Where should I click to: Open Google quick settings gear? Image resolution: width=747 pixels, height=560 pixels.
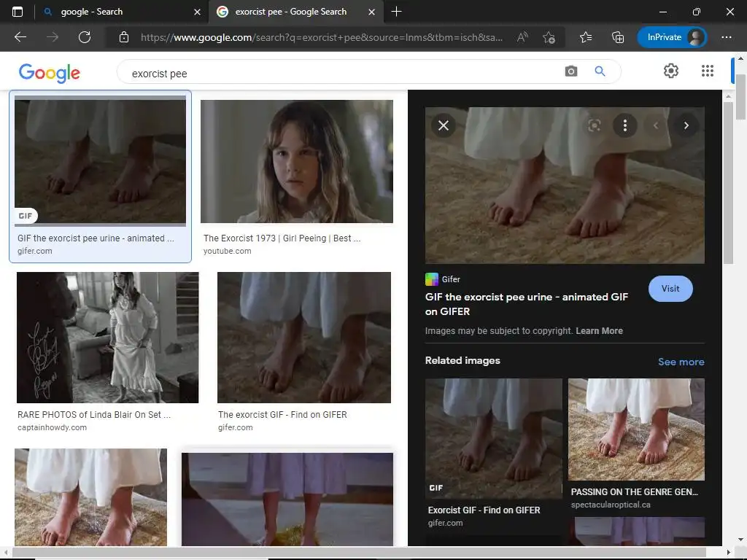pos(671,71)
